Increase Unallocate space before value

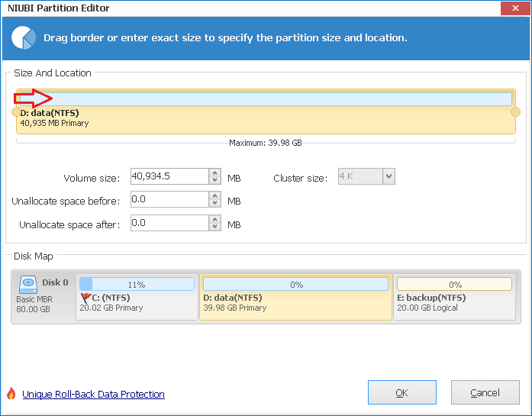pos(214,195)
